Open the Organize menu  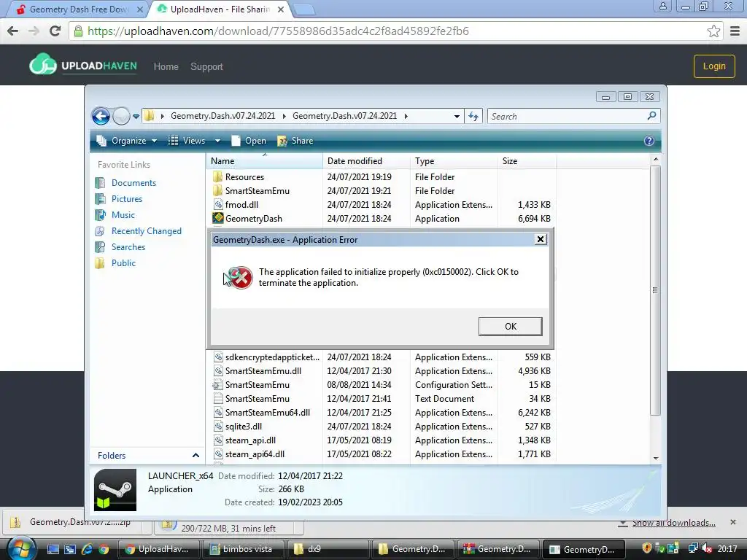point(126,141)
